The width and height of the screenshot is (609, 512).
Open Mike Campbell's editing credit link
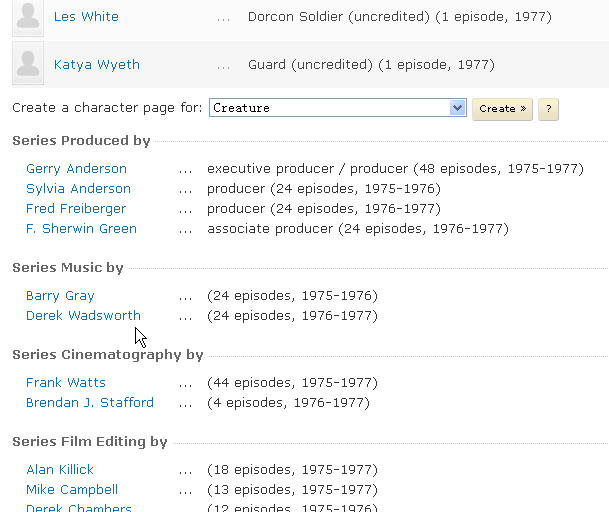(x=72, y=489)
